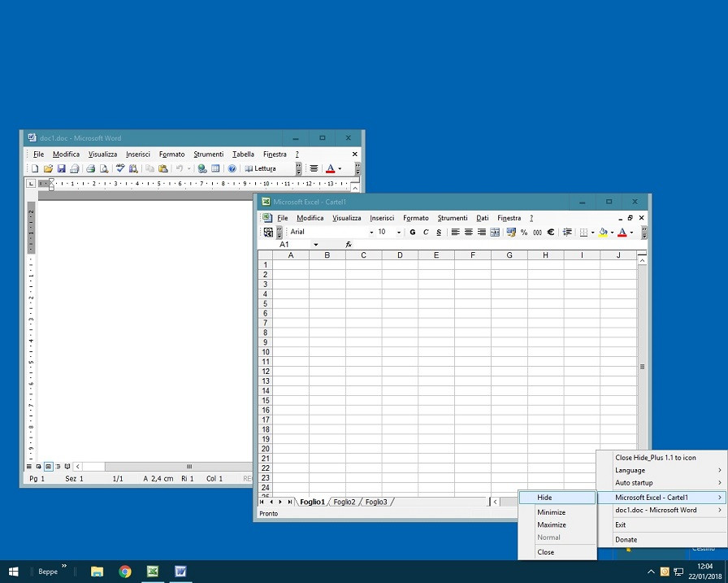Merge and center cells in Excel
The height and width of the screenshot is (583, 728).
(495, 233)
